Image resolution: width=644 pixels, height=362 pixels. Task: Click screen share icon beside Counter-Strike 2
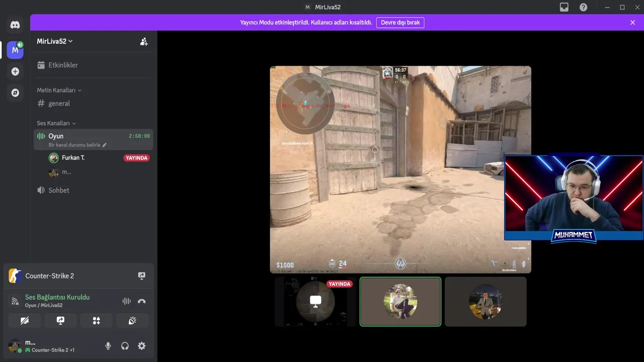point(142,276)
